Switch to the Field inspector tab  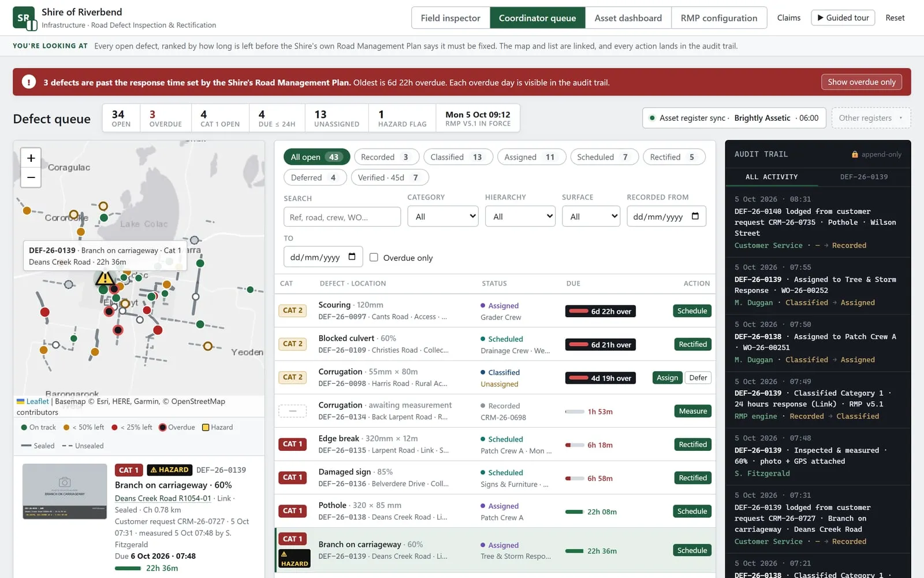450,18
